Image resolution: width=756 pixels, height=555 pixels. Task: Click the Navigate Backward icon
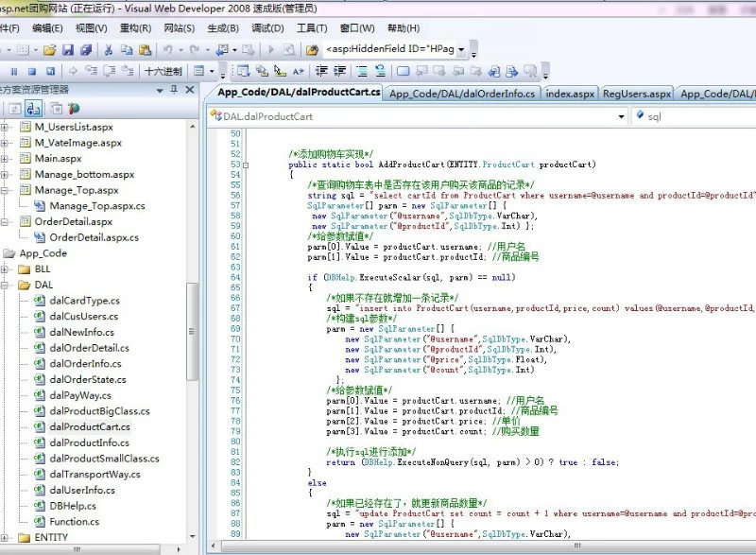click(222, 50)
